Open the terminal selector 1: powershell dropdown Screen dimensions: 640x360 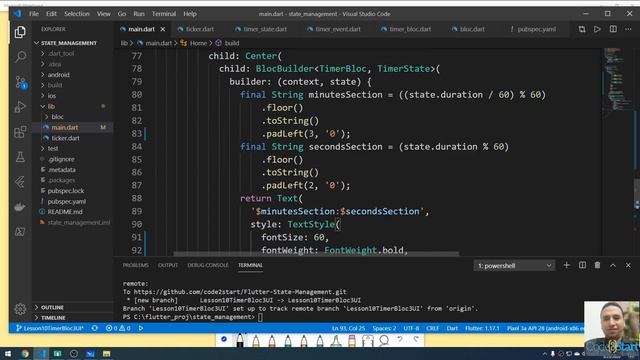[514, 266]
